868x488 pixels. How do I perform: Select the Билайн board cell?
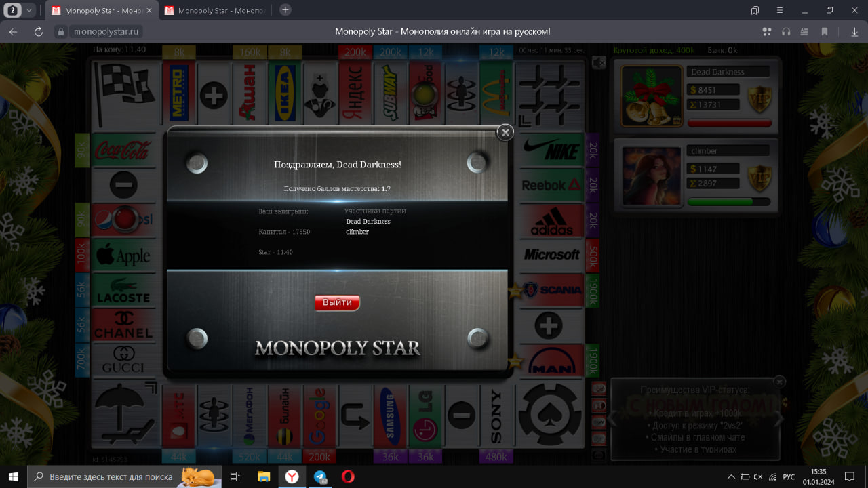[284, 415]
